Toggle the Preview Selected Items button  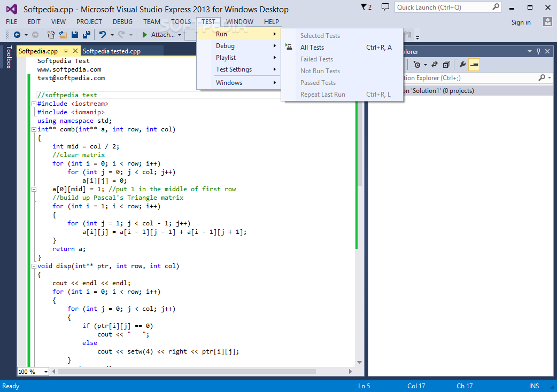[474, 65]
